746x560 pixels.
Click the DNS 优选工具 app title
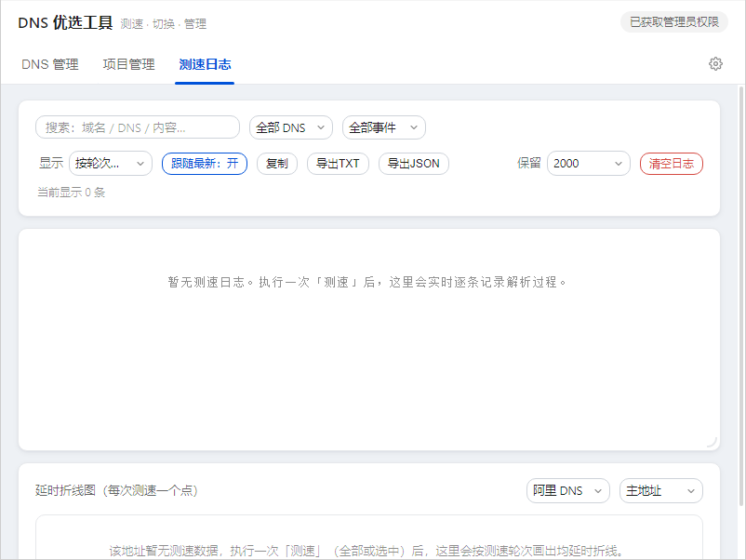click(65, 22)
